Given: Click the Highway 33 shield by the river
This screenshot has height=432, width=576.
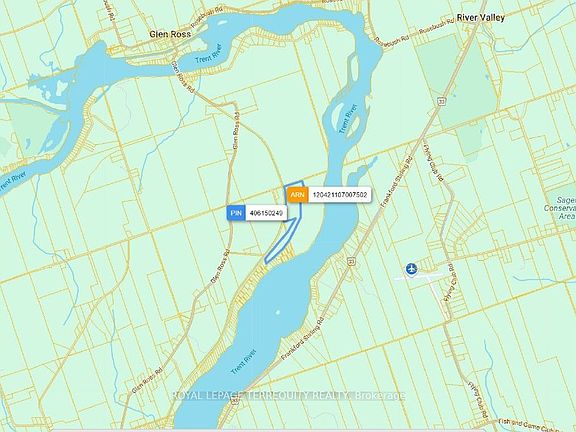Looking at the screenshot, I should (351, 261).
